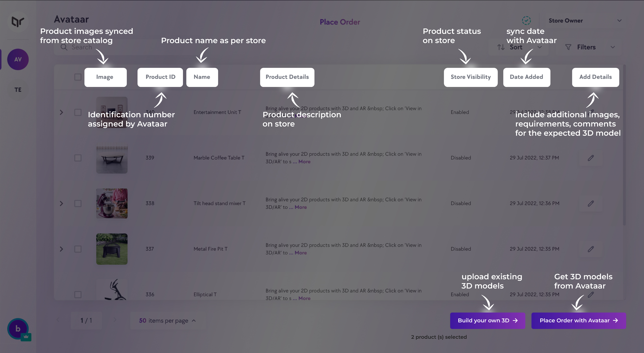
Task: Select the TE store avatar
Action: 18,90
